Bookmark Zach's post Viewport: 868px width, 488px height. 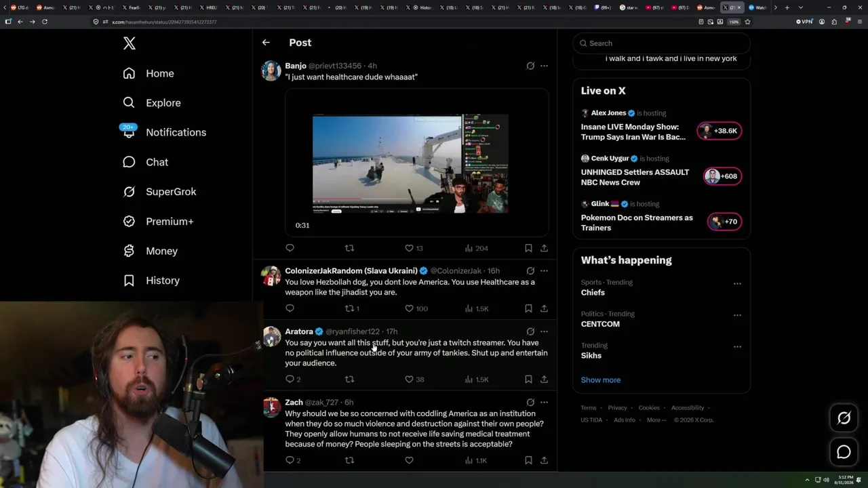coord(528,460)
